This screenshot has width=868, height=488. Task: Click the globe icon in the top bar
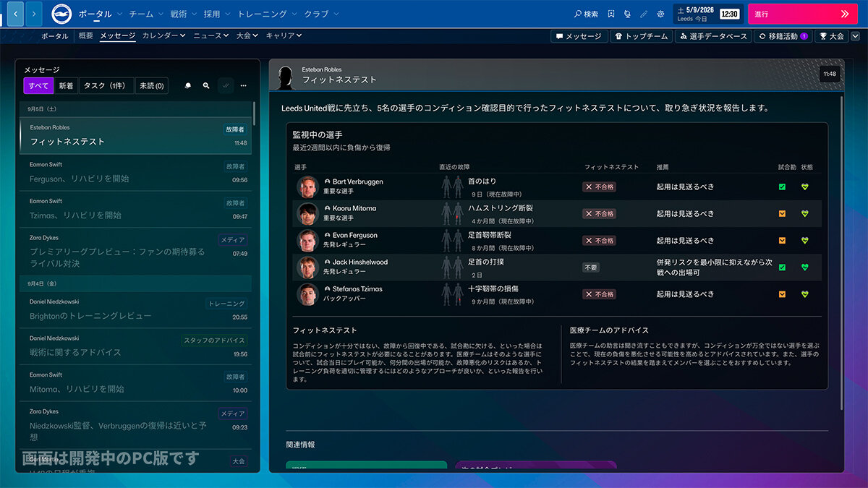pos(627,14)
